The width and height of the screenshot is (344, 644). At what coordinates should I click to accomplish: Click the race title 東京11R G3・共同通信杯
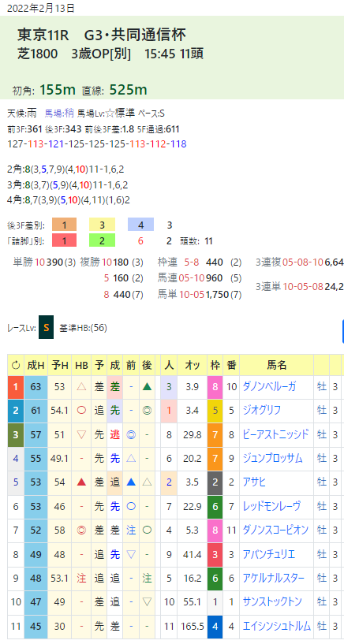click(102, 35)
